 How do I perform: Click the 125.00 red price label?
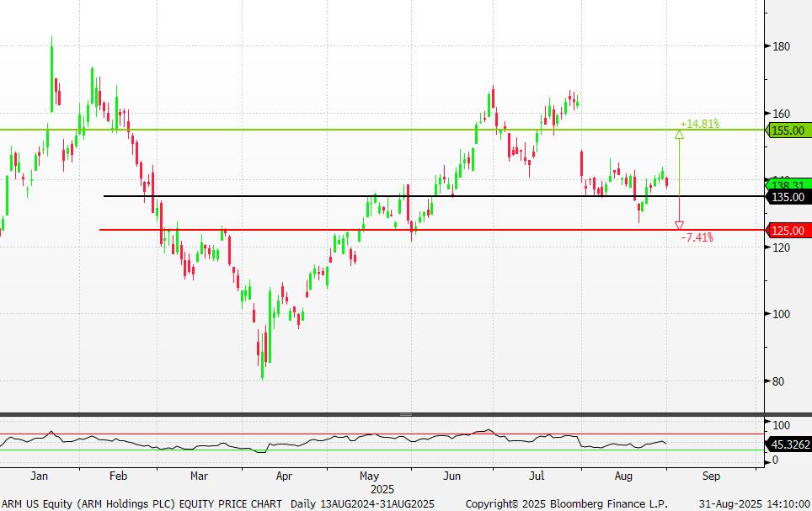coord(788,231)
